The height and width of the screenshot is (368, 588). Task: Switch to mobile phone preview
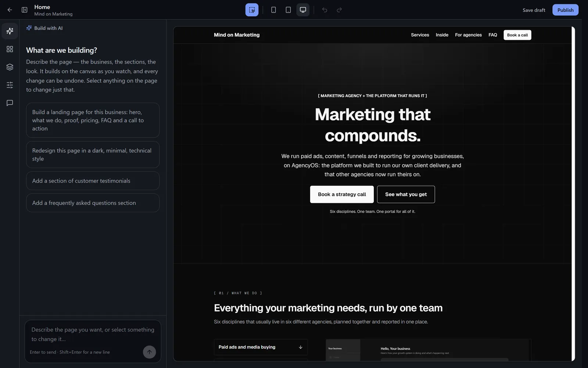pos(273,10)
